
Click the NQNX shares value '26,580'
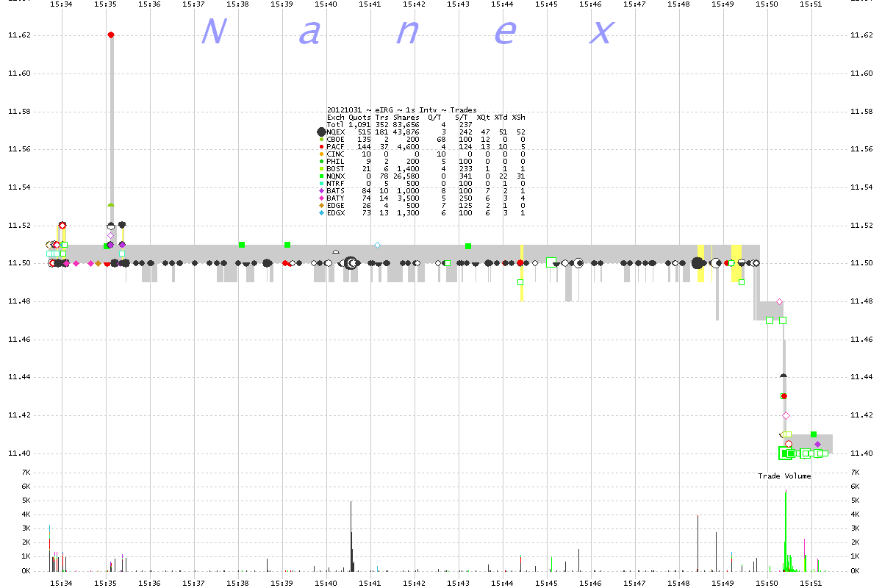[x=406, y=176]
